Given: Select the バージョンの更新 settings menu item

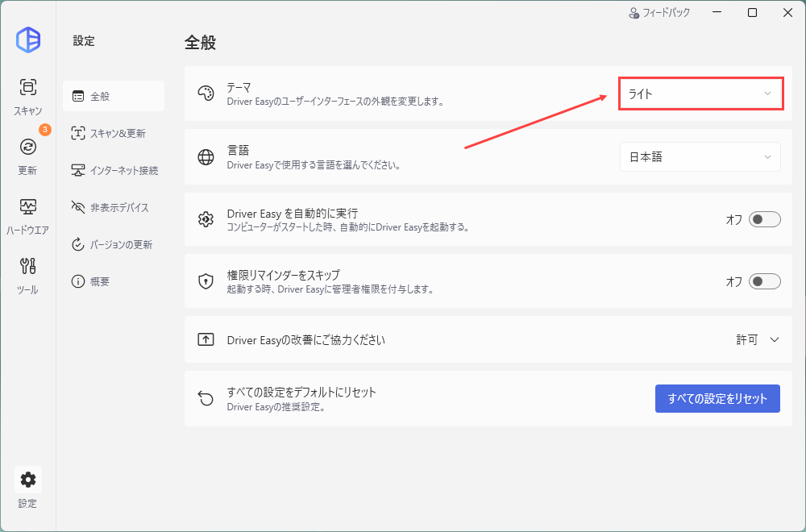Looking at the screenshot, I should (114, 244).
